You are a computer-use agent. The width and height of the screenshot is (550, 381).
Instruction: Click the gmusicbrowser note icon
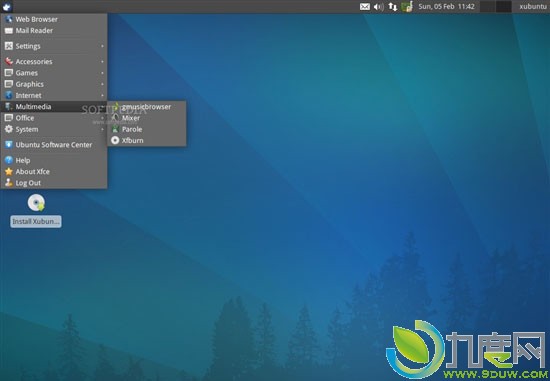coord(115,107)
